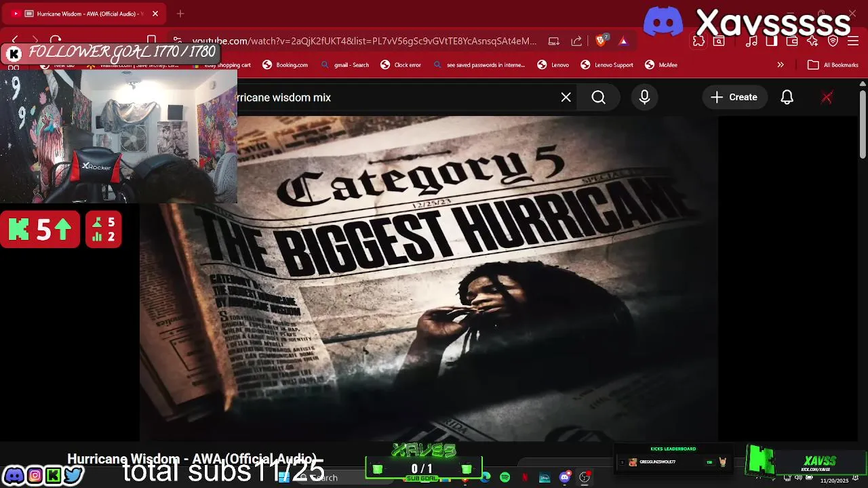Screen dimensions: 868x488
Task: Reload the current YouTube page
Action: click(56, 41)
